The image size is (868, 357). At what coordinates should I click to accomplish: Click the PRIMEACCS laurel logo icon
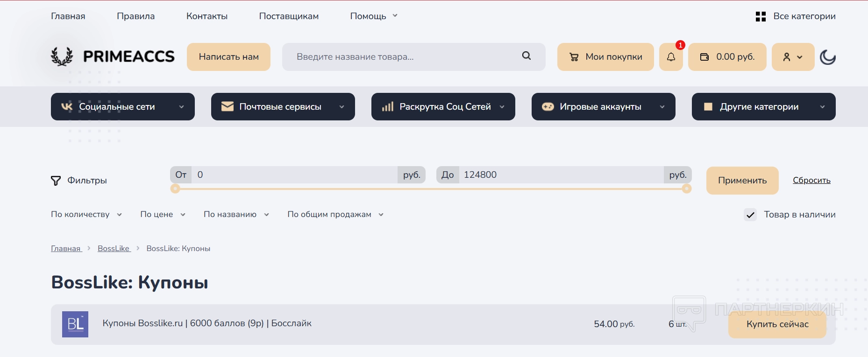coord(62,57)
